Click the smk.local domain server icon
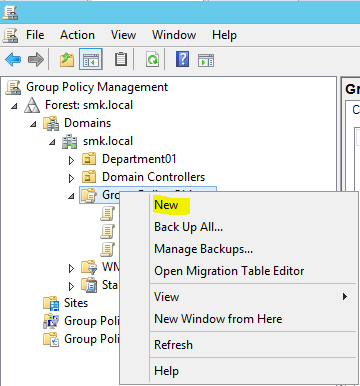 click(70, 141)
